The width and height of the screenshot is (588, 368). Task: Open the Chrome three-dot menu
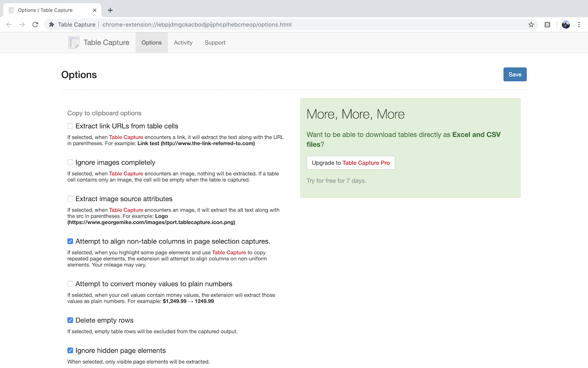(x=579, y=24)
